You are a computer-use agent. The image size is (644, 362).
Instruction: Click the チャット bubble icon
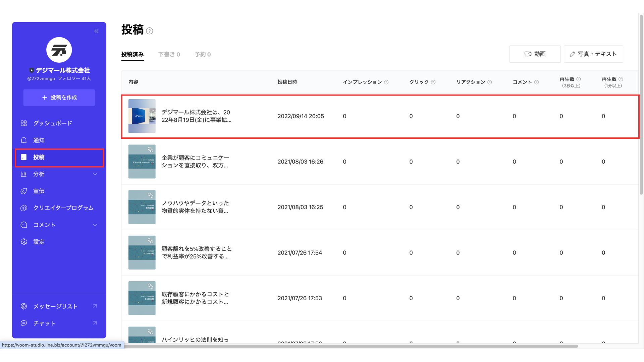(x=24, y=323)
